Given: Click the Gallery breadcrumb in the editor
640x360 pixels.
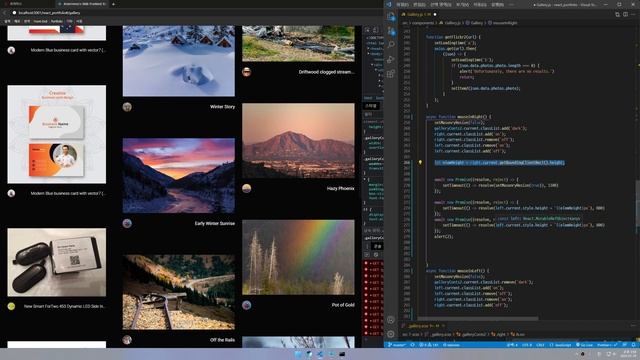Looking at the screenshot, I should (476, 23).
